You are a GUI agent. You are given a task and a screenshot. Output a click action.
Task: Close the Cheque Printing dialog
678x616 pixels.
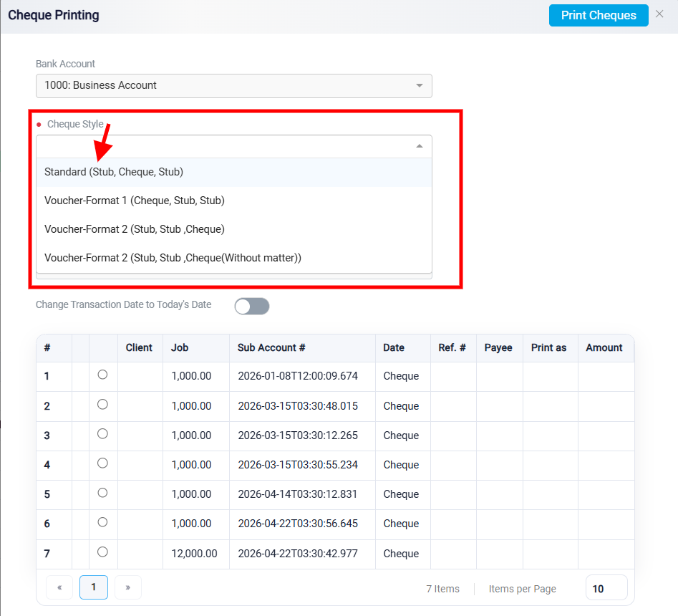(x=659, y=14)
